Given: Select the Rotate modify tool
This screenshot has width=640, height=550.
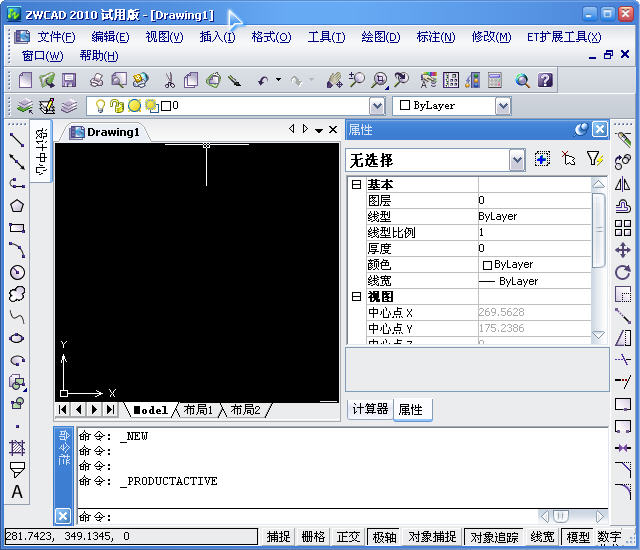Looking at the screenshot, I should [x=623, y=272].
